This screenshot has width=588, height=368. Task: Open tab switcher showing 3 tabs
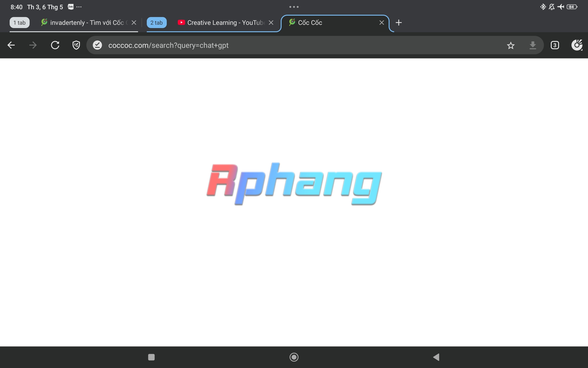click(555, 45)
